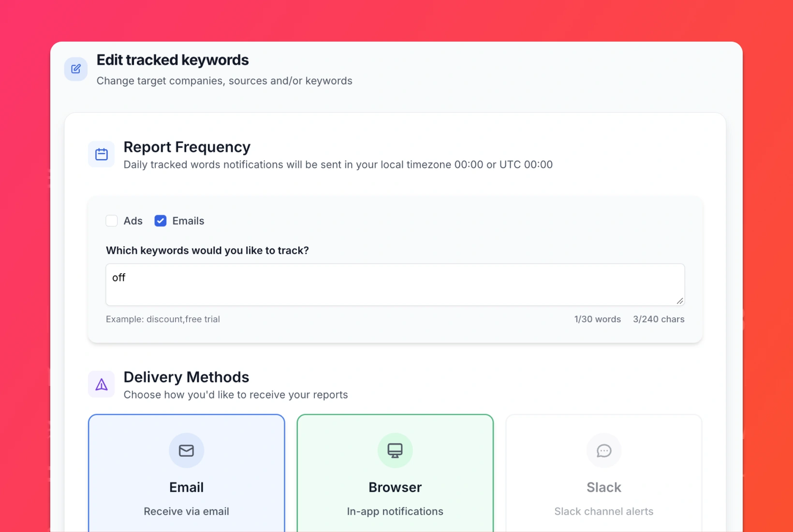The image size is (793, 532).
Task: Enable the Ads checkbox
Action: pos(112,221)
